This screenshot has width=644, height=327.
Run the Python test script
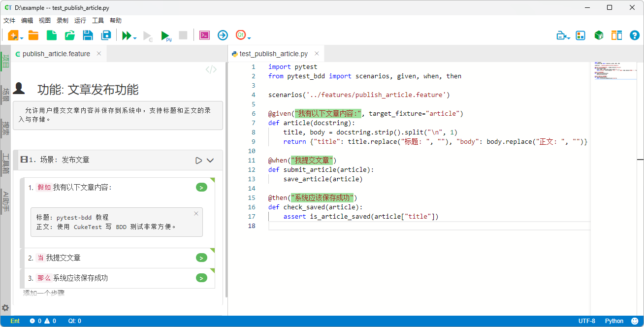pyautogui.click(x=165, y=35)
